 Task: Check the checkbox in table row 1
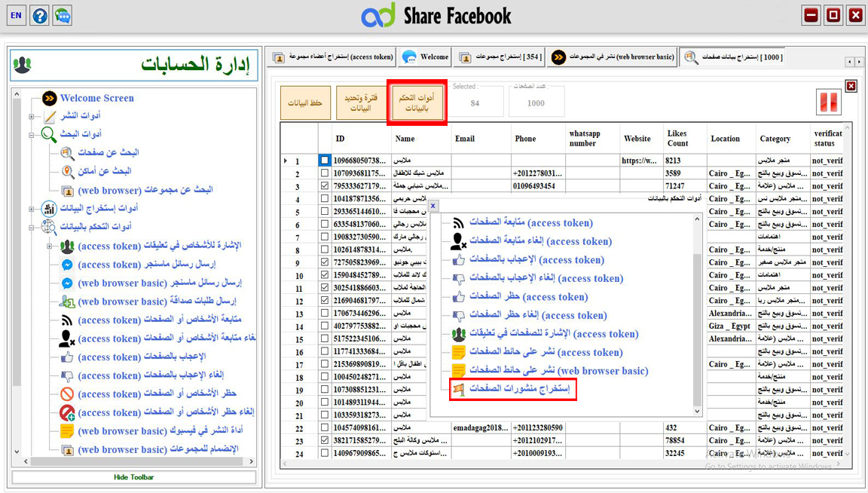[324, 161]
